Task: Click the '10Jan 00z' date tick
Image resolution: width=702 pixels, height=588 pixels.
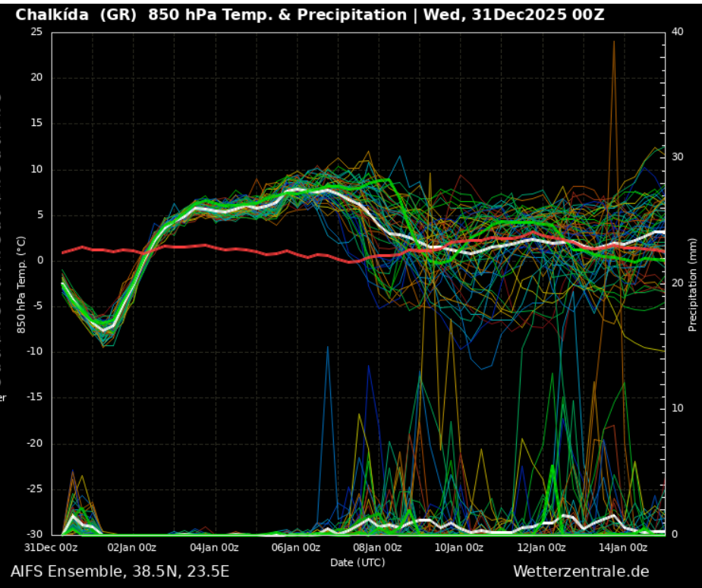Action: pos(459,547)
